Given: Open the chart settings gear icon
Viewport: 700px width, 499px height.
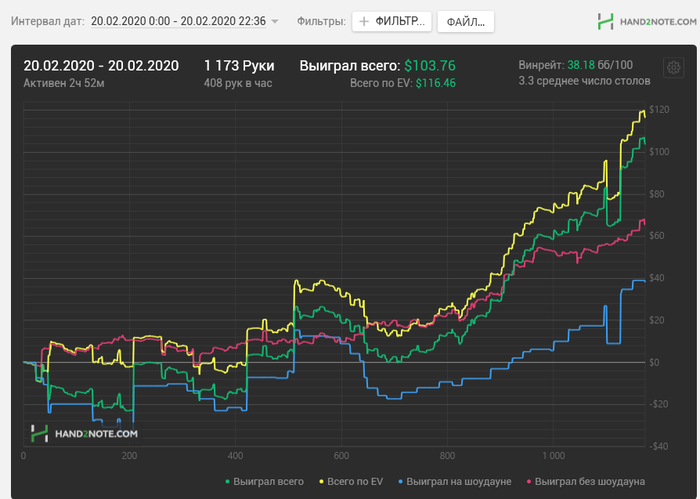Looking at the screenshot, I should coord(673,68).
